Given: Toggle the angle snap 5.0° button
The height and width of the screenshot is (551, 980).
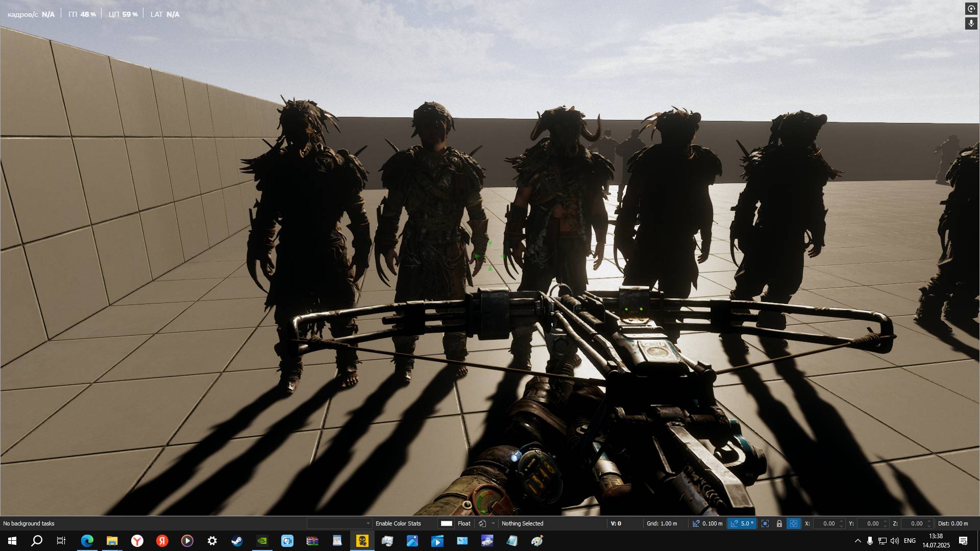Looking at the screenshot, I should click(x=742, y=523).
